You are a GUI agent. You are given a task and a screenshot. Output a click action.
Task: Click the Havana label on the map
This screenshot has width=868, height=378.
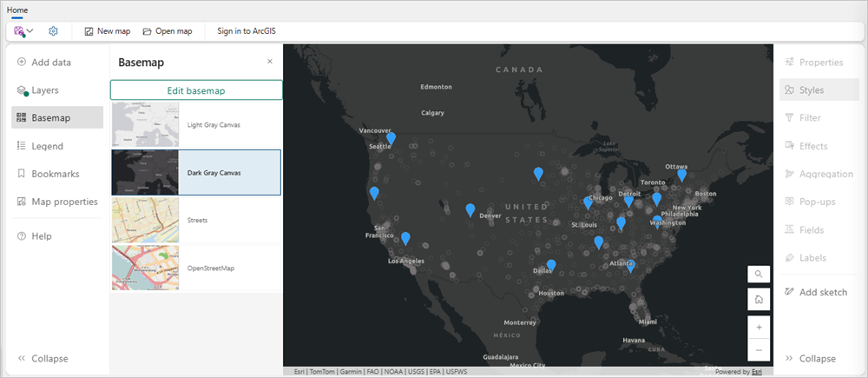634,340
